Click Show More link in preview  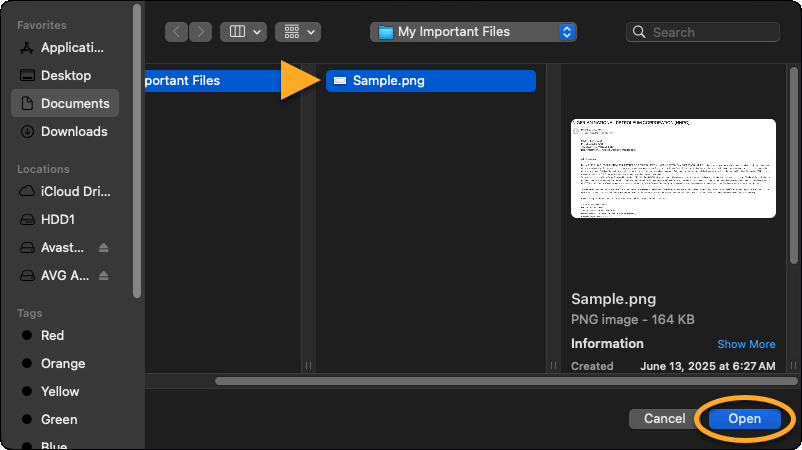click(746, 344)
